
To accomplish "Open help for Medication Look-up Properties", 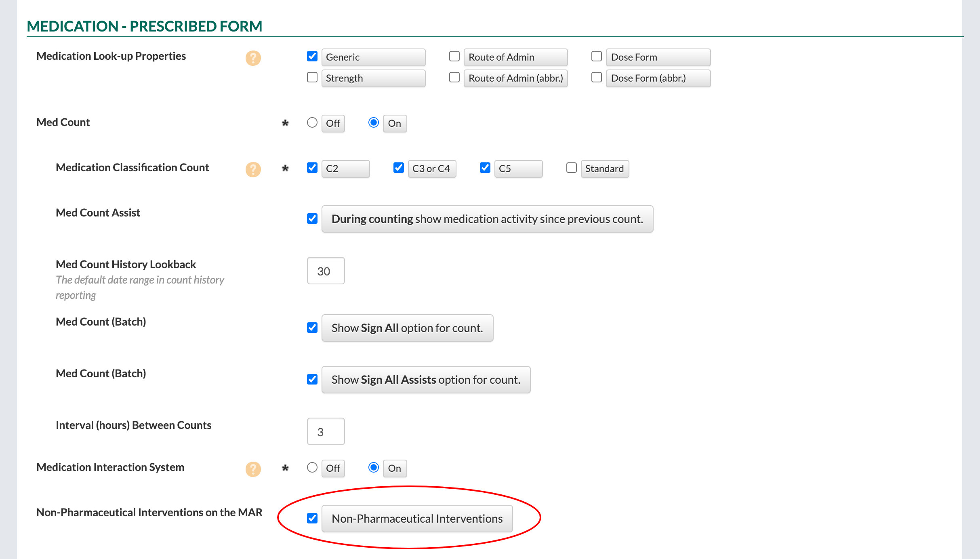I will [253, 58].
